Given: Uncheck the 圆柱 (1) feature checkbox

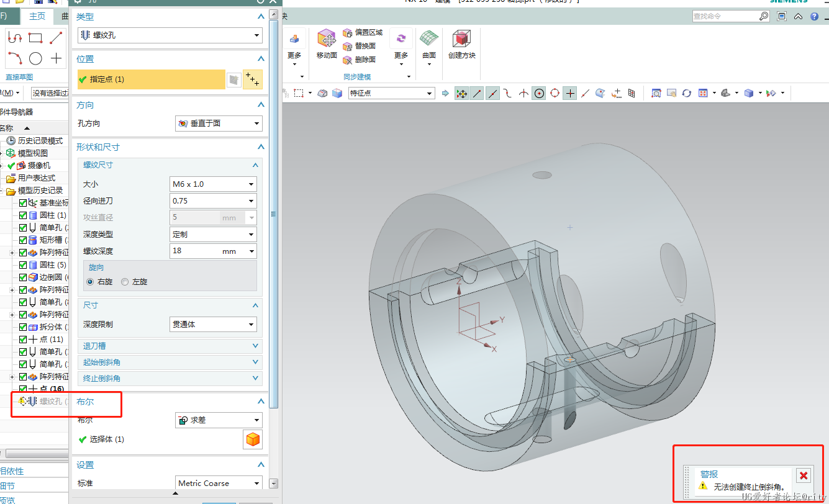Looking at the screenshot, I should coord(23,215).
